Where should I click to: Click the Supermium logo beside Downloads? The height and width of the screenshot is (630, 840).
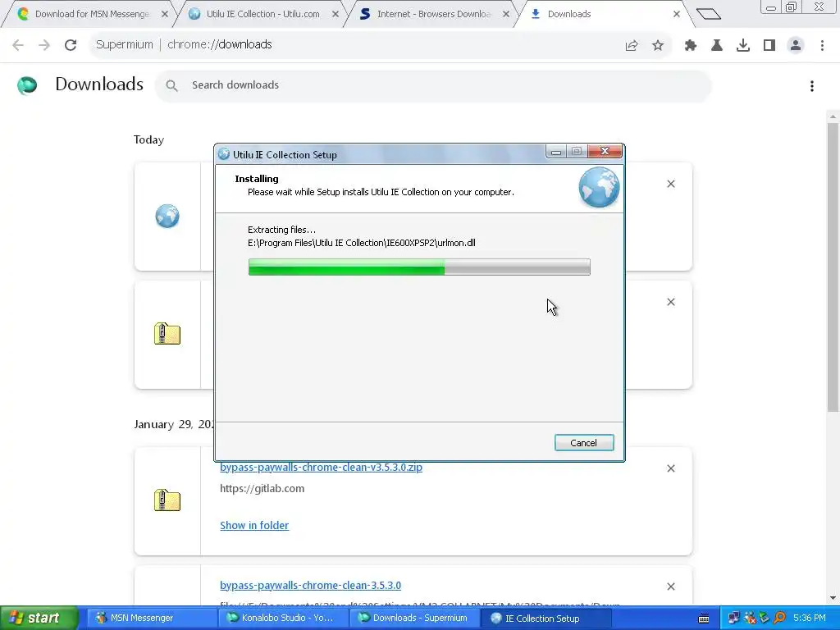pyautogui.click(x=27, y=85)
